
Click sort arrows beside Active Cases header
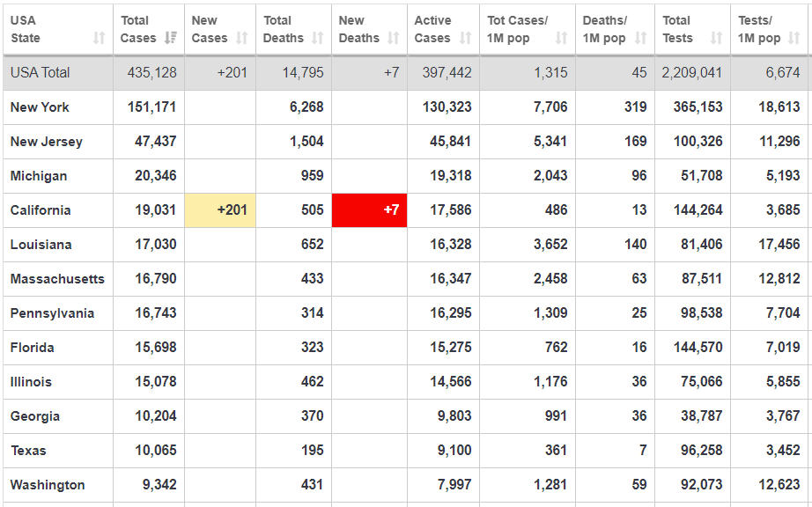(x=465, y=38)
